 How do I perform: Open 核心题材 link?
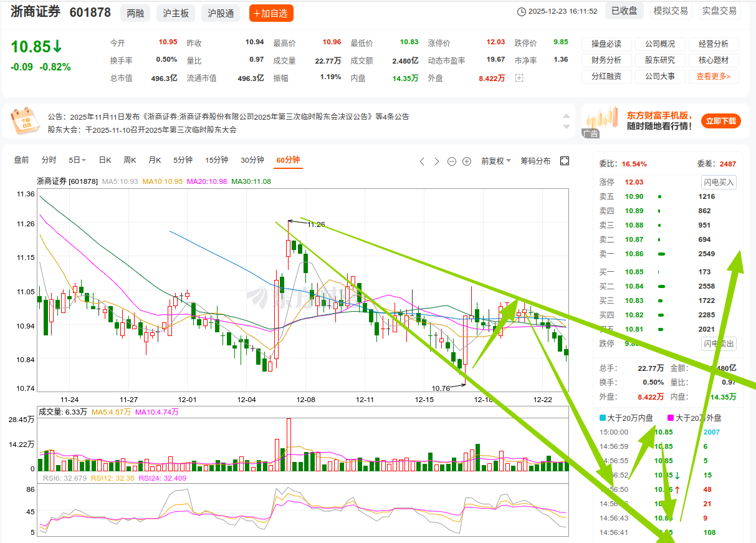(x=714, y=60)
